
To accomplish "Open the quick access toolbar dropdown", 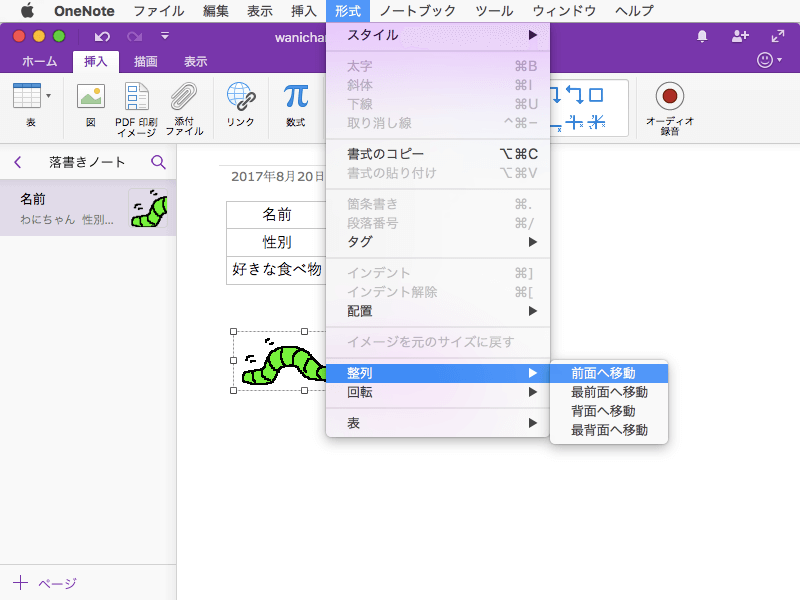I will [165, 36].
